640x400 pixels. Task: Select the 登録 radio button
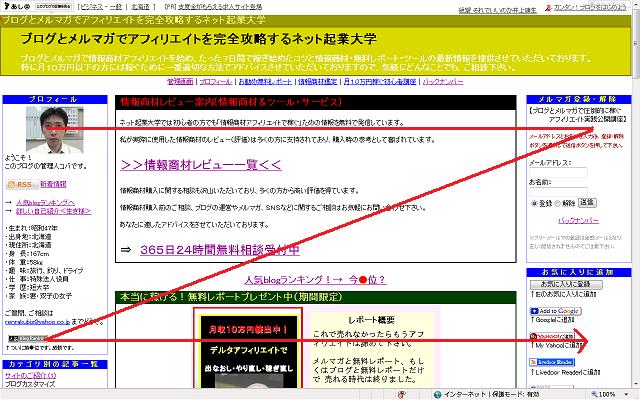[534, 203]
